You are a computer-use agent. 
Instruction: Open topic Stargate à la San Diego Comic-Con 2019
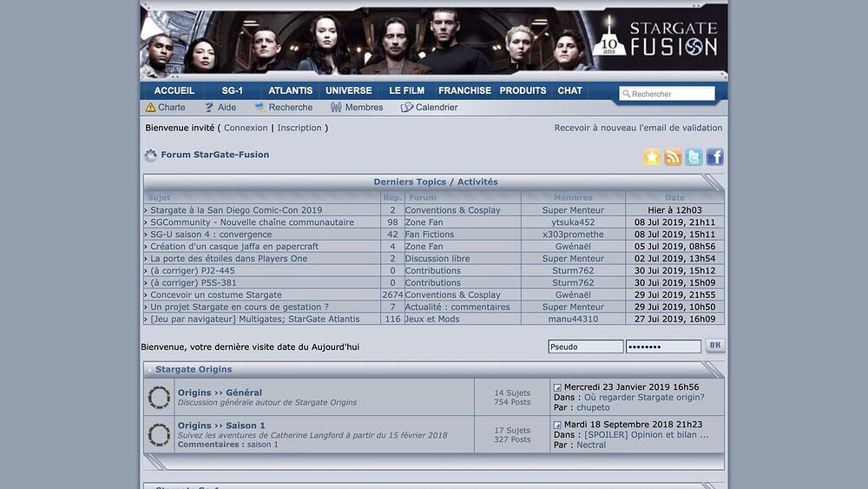pyautogui.click(x=236, y=210)
